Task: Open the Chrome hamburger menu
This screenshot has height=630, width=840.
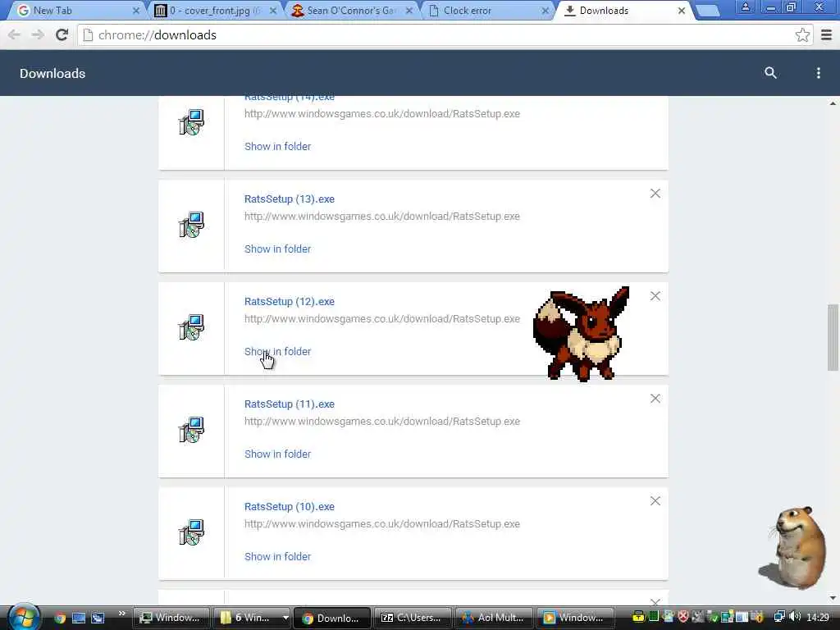Action: (826, 35)
